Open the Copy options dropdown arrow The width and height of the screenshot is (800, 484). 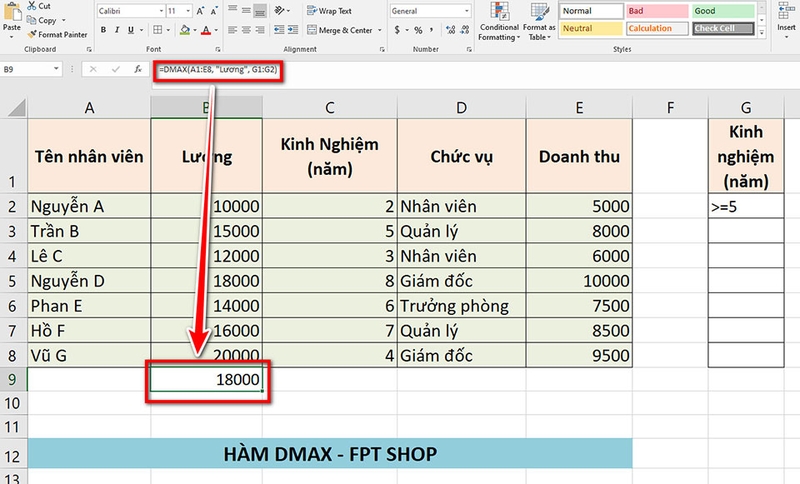[64, 20]
